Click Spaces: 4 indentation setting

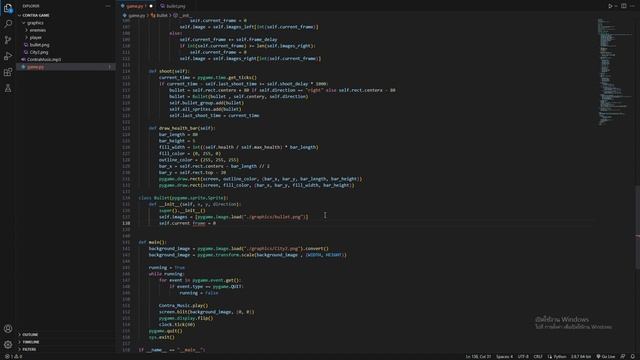coord(504,356)
